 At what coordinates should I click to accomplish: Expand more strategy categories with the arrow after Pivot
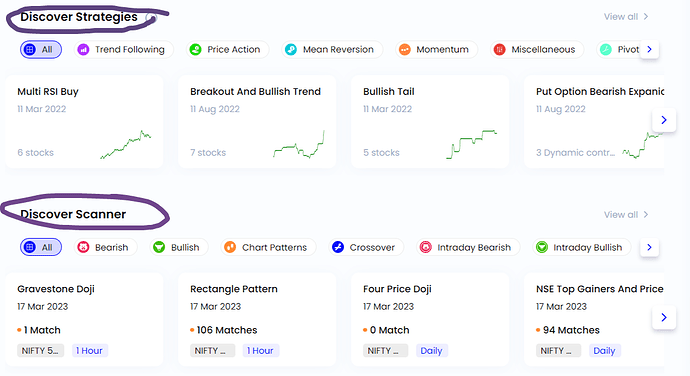pyautogui.click(x=649, y=50)
